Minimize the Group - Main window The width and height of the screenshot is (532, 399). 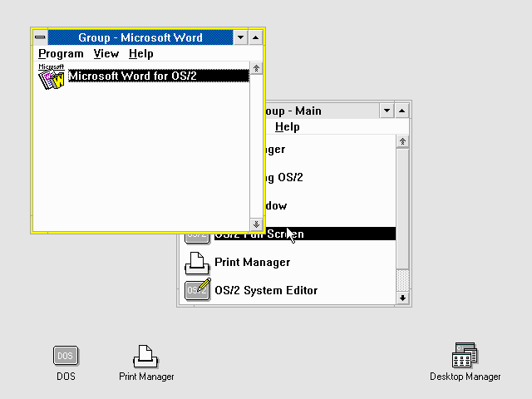[387, 111]
